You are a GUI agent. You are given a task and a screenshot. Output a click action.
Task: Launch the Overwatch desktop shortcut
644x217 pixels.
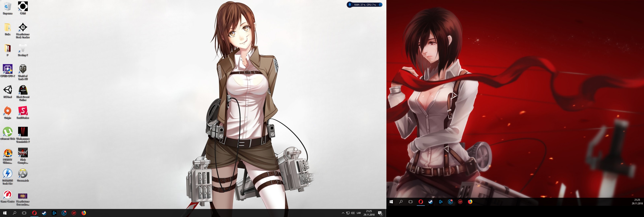pyautogui.click(x=23, y=175)
